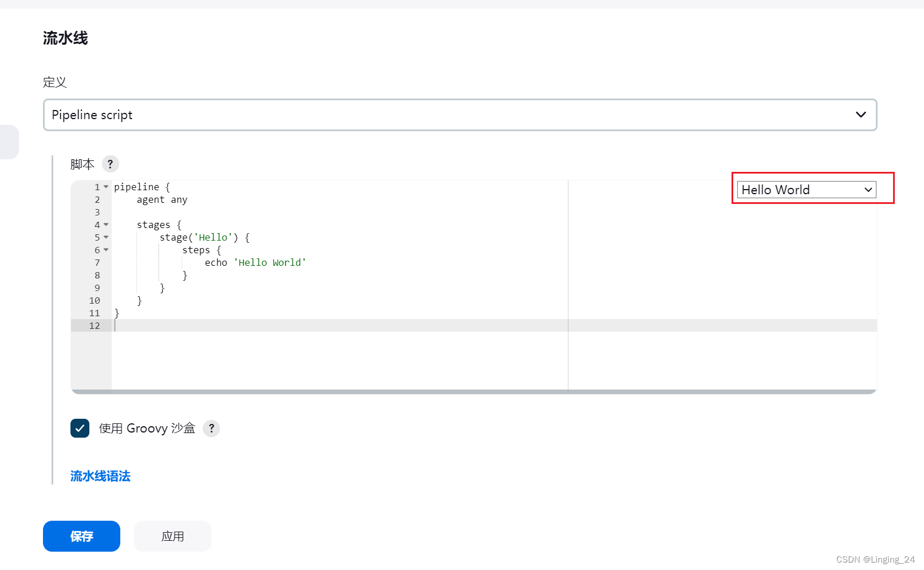Collapse the steps block on line 6
Screen dimensions: 924x570
click(x=106, y=250)
